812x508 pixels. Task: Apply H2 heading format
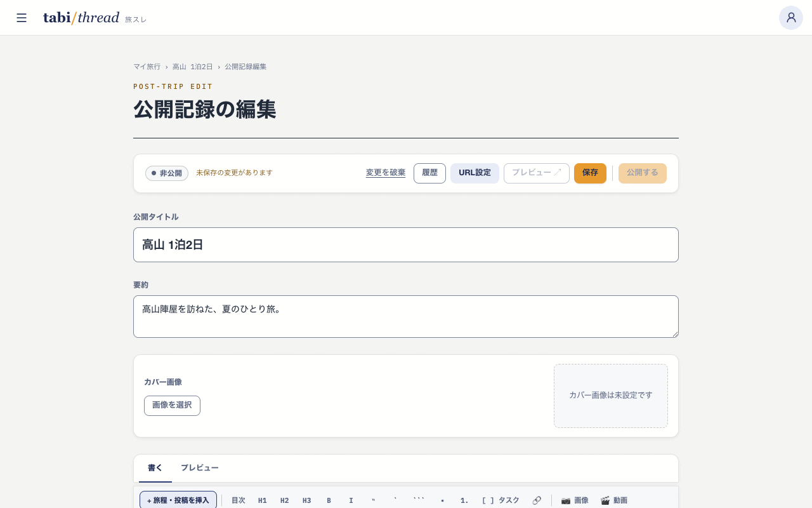coord(285,500)
